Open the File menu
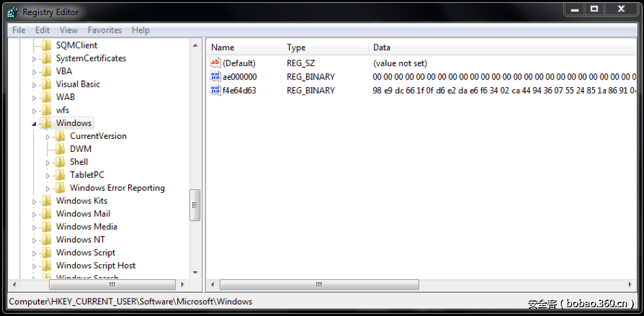This screenshot has width=644, height=316. coord(19,30)
